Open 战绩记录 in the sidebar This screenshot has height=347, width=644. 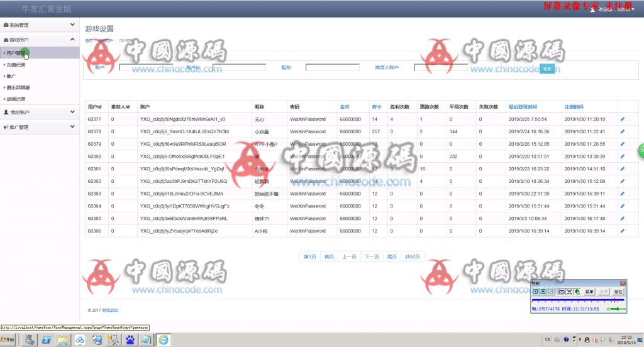[16, 99]
